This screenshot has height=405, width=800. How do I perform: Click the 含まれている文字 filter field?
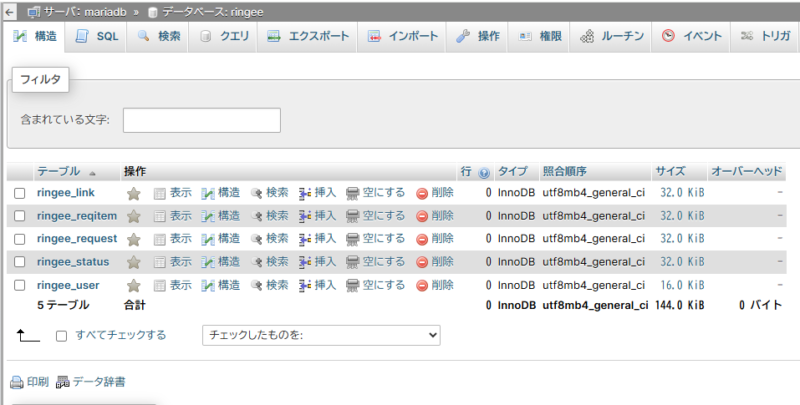coord(201,120)
